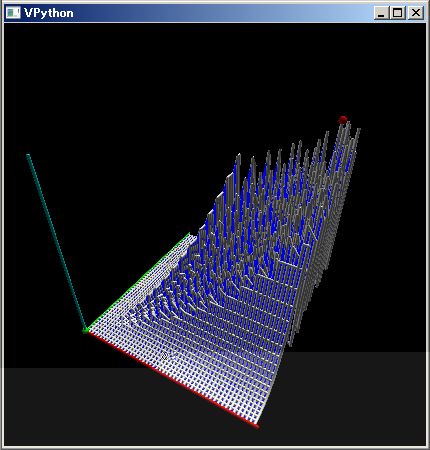Viewport: 430px width, 450px height.
Task: Close the VPython window
Action: (416, 13)
